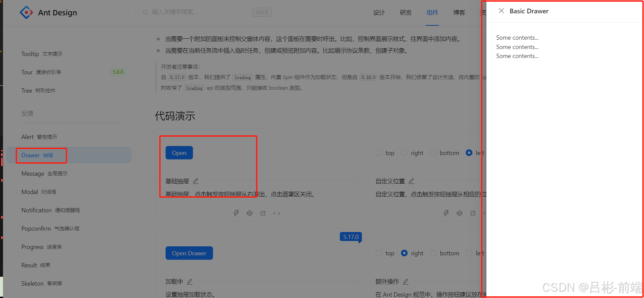Edit icon beside 额外操作 title

pyautogui.click(x=406, y=281)
